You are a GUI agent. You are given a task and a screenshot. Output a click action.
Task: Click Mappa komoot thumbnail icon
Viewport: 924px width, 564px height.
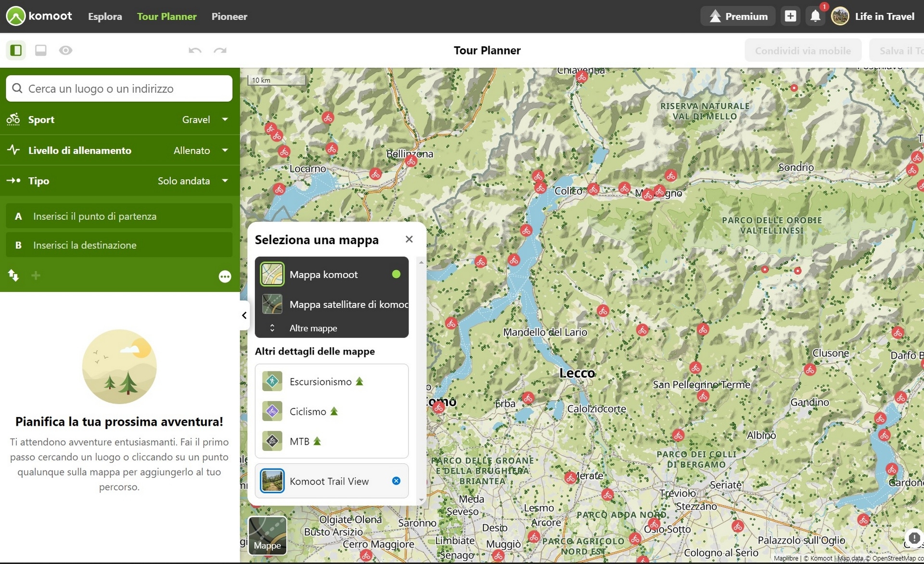pos(272,275)
